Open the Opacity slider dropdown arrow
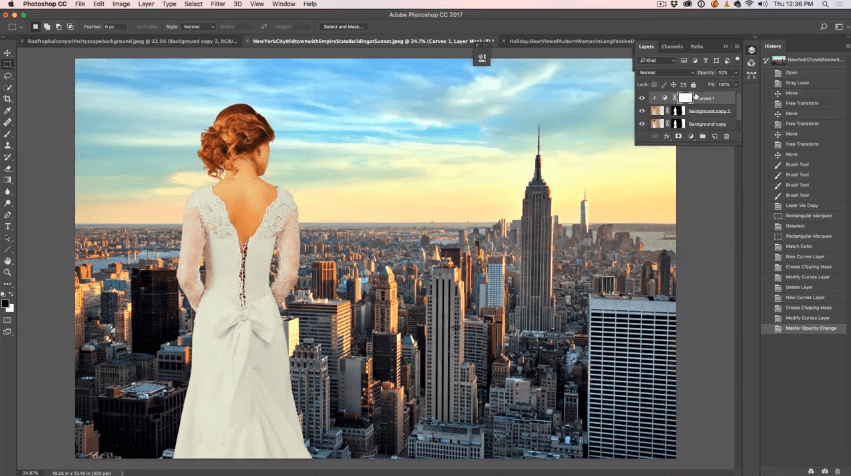Screen dimensions: 851x476 pyautogui.click(x=736, y=72)
